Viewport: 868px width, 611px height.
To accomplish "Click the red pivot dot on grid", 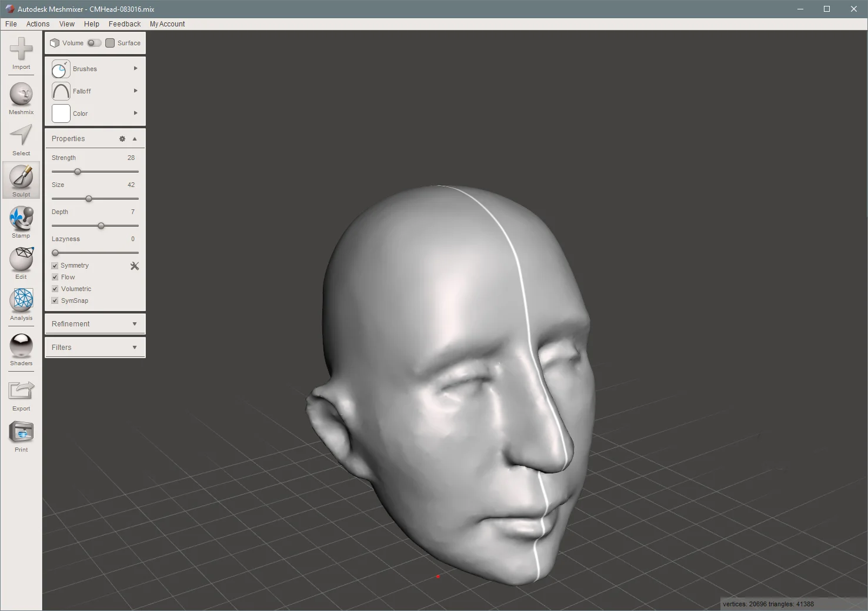I will click(438, 576).
